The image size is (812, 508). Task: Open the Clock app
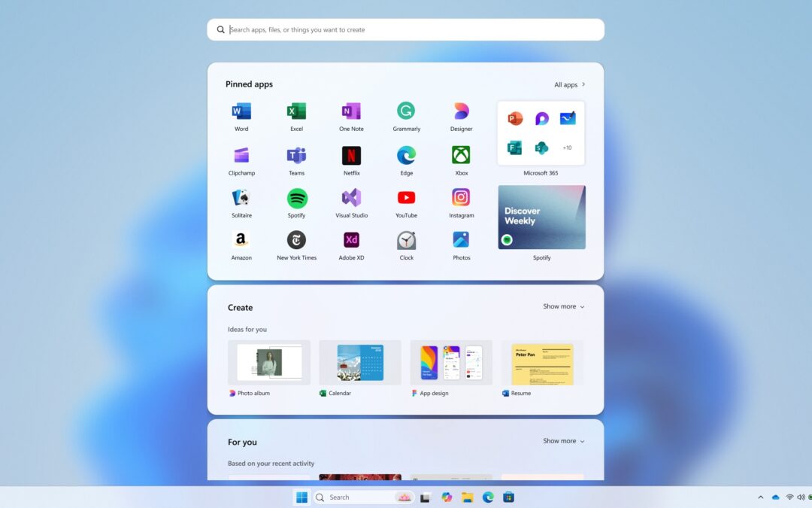[406, 241]
